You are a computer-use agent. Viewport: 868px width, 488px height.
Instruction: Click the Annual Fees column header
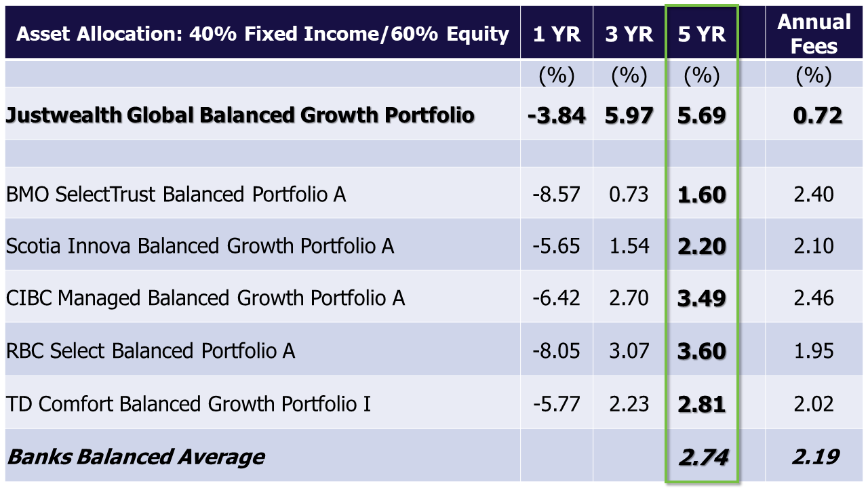(813, 34)
